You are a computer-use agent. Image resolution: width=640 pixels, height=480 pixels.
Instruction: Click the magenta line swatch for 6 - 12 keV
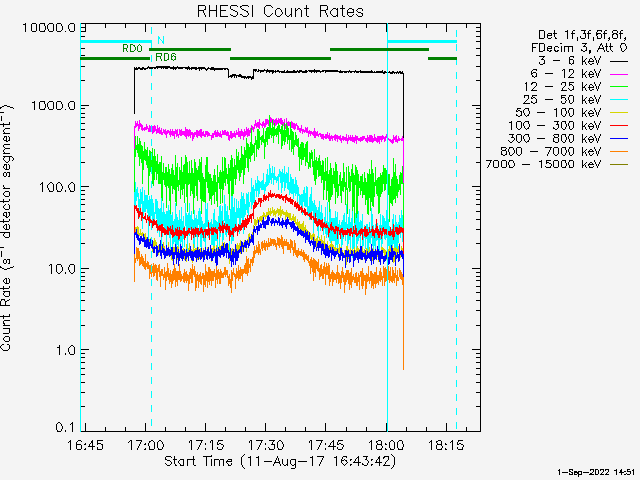click(619, 74)
